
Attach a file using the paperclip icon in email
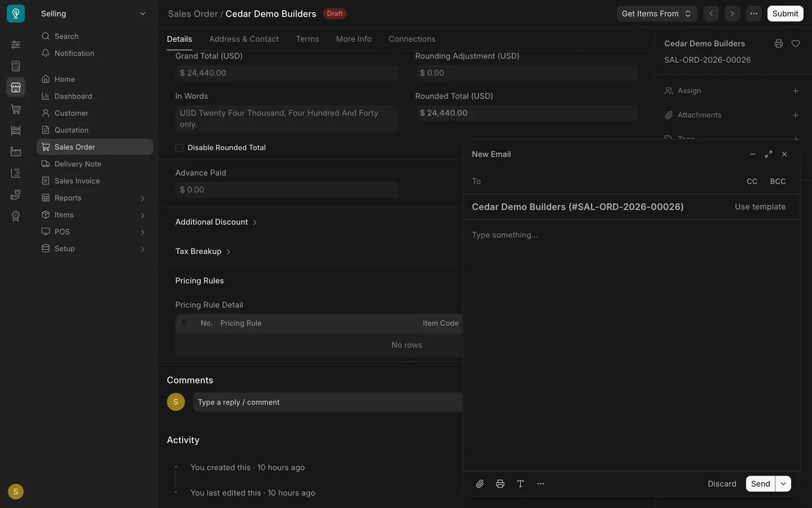pyautogui.click(x=480, y=484)
